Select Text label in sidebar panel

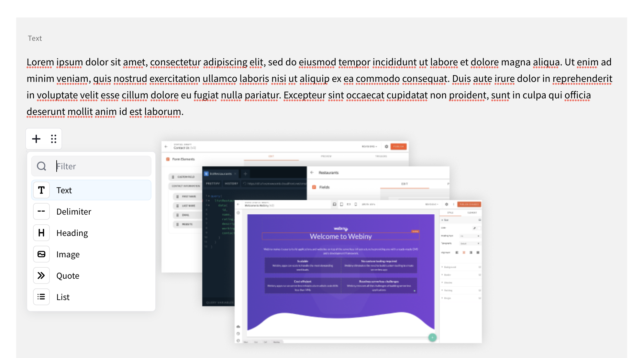[x=63, y=190]
